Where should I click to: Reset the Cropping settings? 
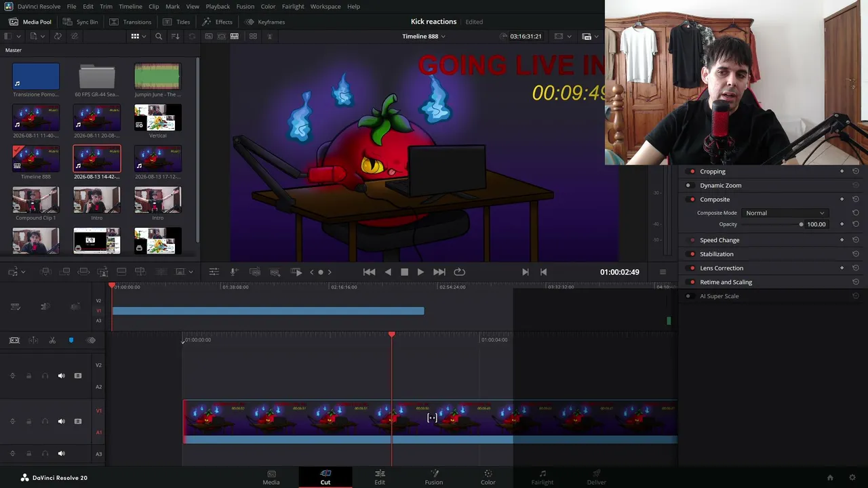pyautogui.click(x=855, y=171)
